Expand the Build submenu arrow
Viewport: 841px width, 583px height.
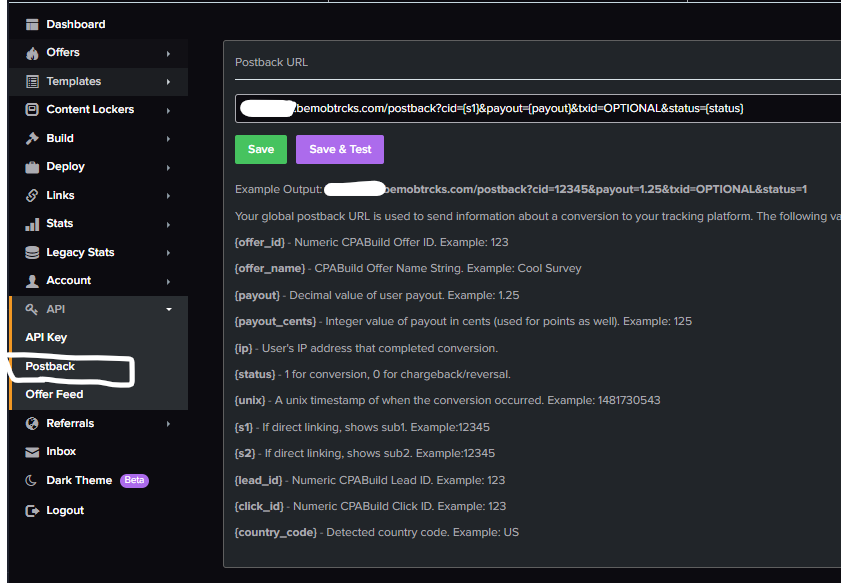click(168, 139)
